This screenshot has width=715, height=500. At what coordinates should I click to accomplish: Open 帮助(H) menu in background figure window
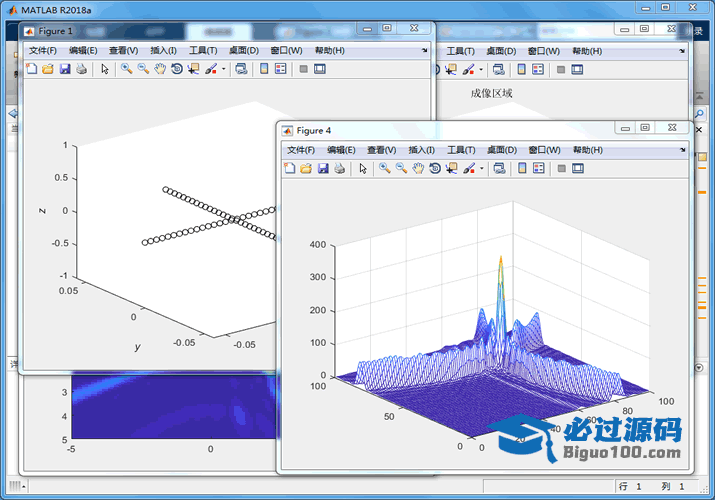pyautogui.click(x=587, y=51)
